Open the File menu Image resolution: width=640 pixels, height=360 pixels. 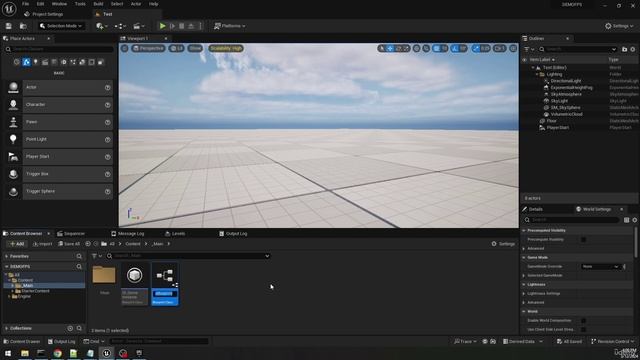coord(25,4)
